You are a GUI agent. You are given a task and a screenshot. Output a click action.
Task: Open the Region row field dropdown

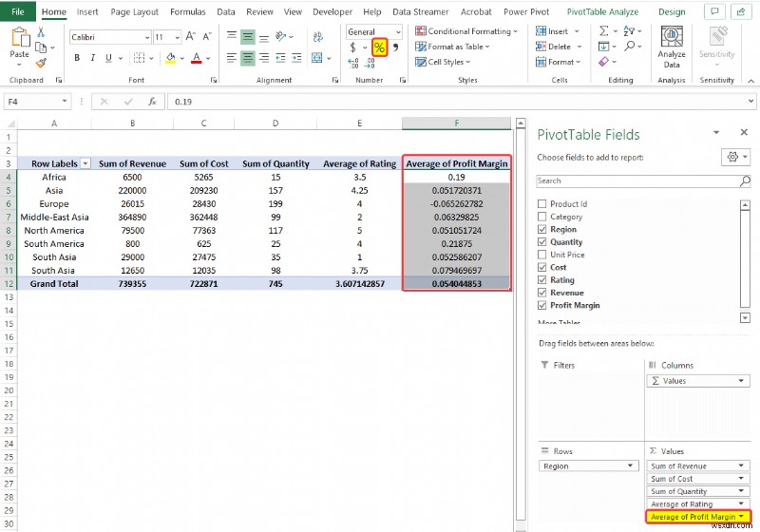click(x=630, y=465)
